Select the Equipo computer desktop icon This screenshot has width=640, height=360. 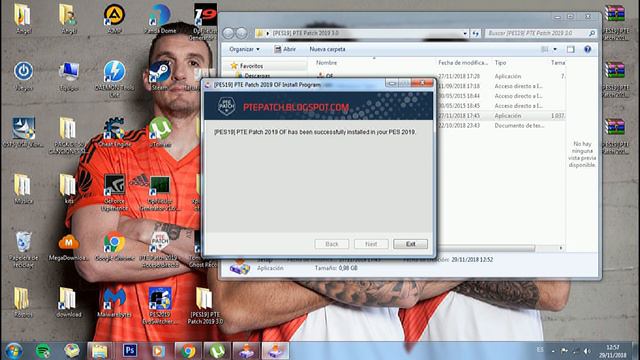coord(69,76)
